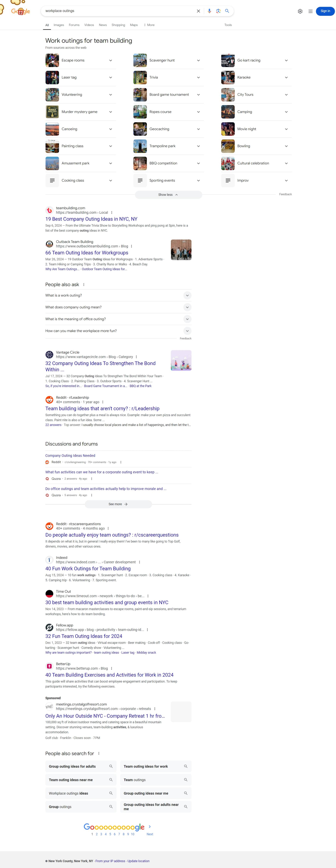Start voice search with microphone icon
This screenshot has height=868, width=336.
(x=209, y=11)
